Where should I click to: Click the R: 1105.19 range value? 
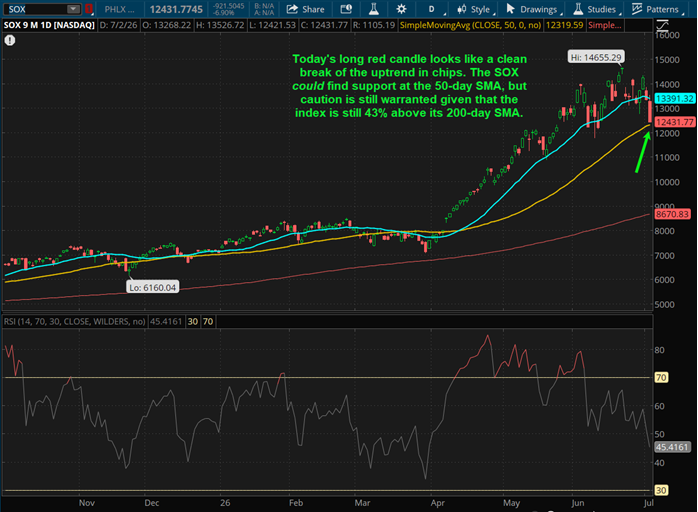click(x=373, y=25)
